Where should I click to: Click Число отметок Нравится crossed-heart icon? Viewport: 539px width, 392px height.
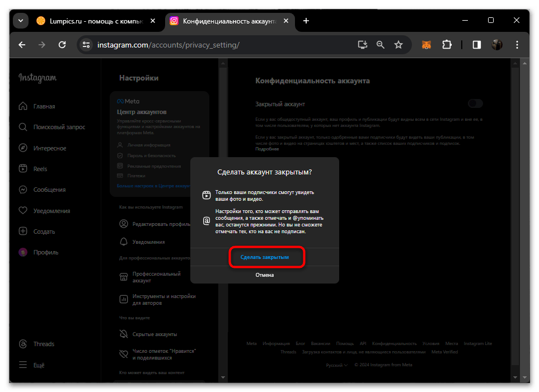click(x=124, y=354)
